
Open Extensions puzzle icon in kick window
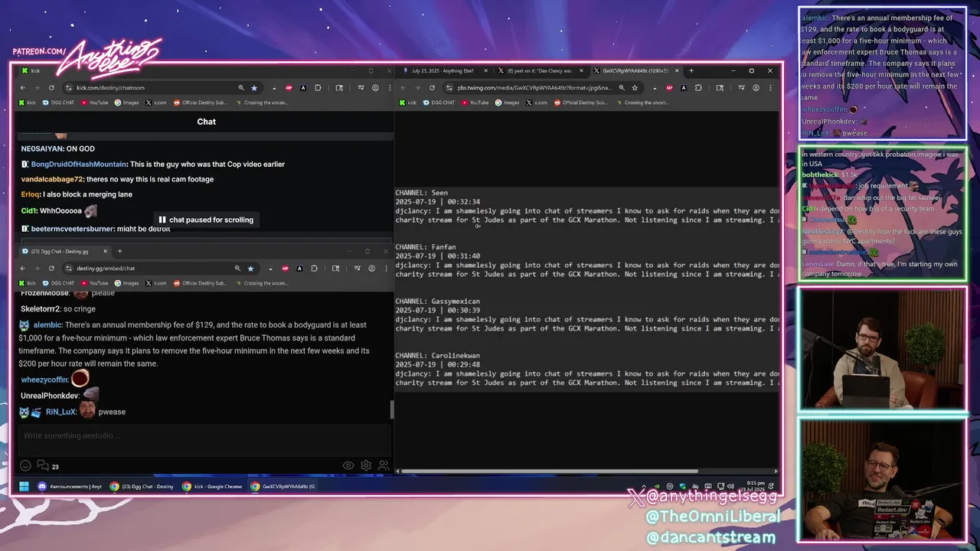coord(318,88)
